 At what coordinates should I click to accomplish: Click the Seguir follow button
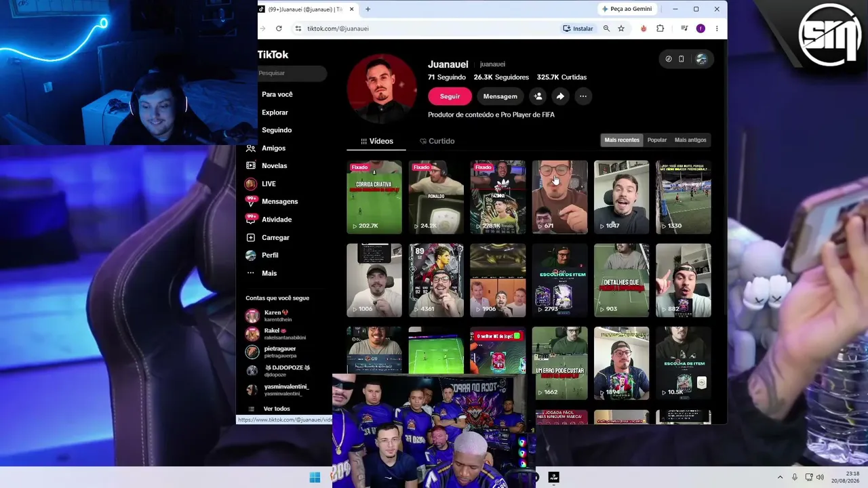(x=450, y=96)
